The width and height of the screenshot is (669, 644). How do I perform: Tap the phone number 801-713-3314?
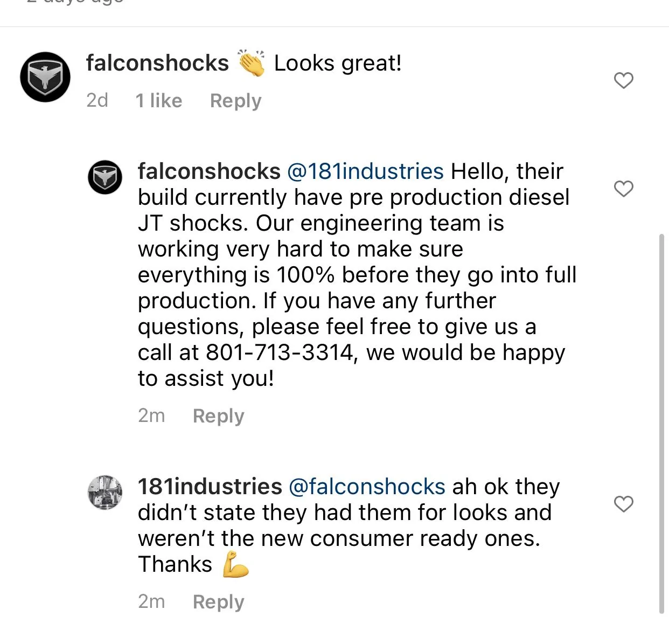tap(279, 352)
